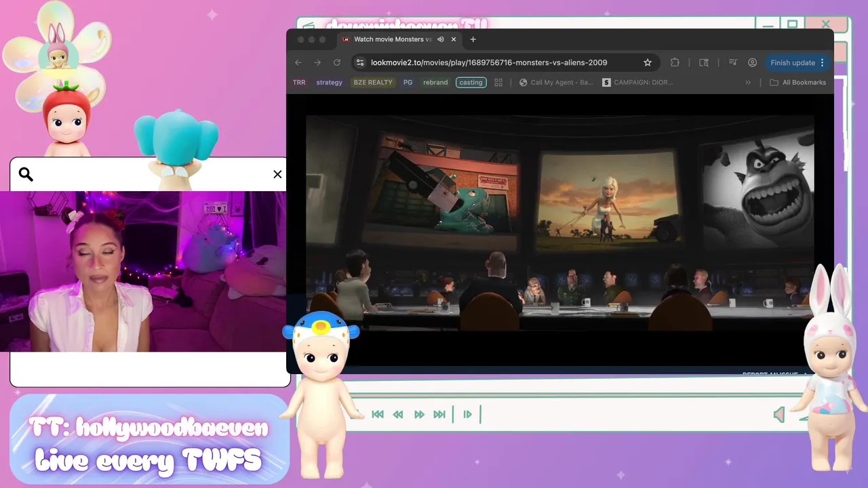Viewport: 868px width, 488px height.
Task: Click the overlay search field
Action: pos(149,175)
